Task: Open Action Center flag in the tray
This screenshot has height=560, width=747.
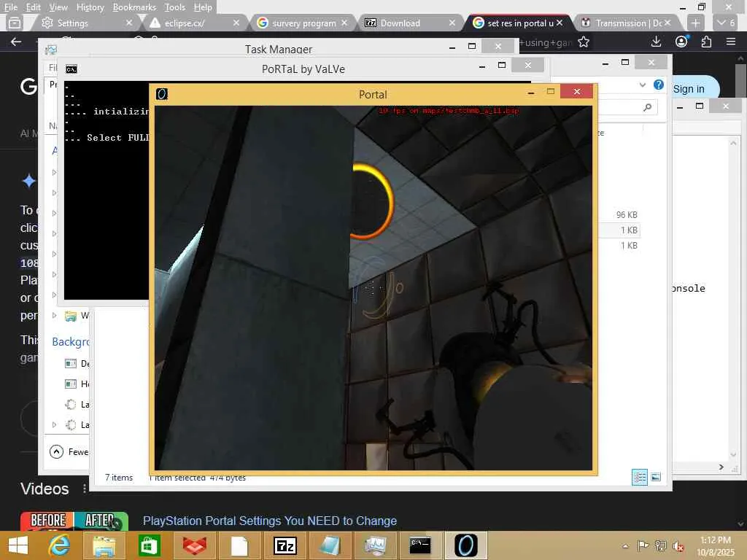Action: click(x=643, y=545)
